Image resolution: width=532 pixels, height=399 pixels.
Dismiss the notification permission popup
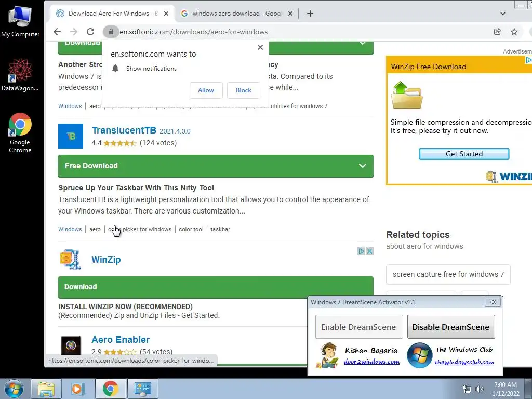click(260, 47)
